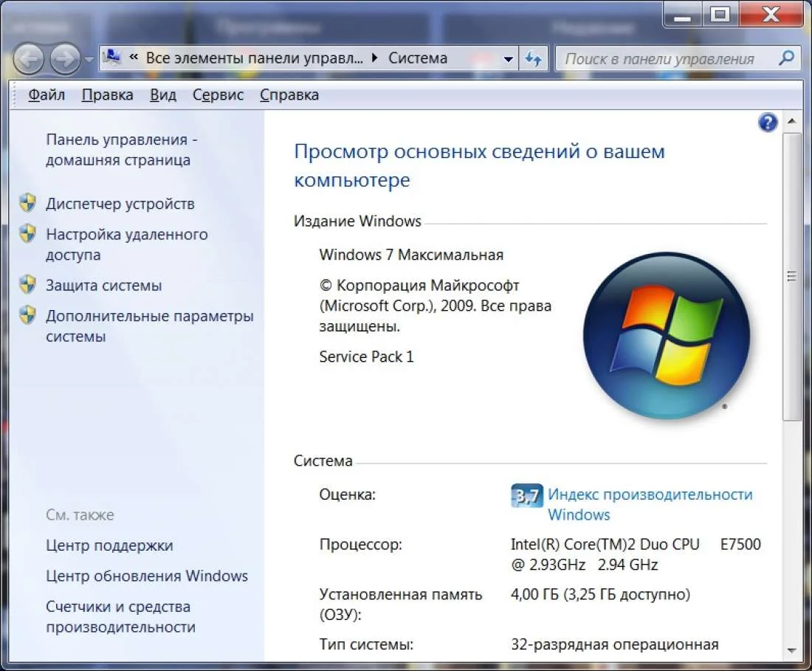Click the vertical scrollbar thumb
This screenshot has height=671, width=812.
point(791,277)
